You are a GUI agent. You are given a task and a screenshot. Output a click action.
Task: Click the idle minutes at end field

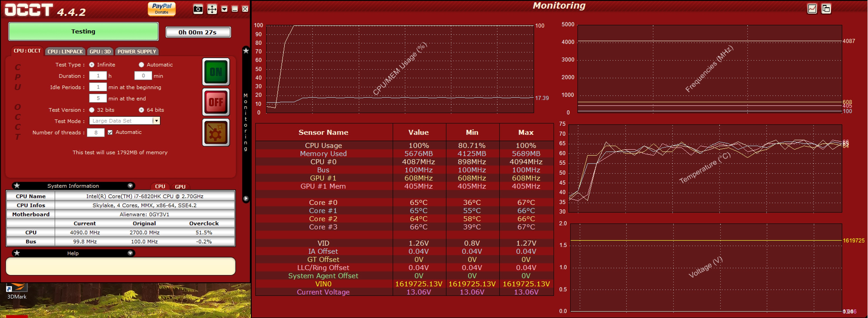[98, 98]
